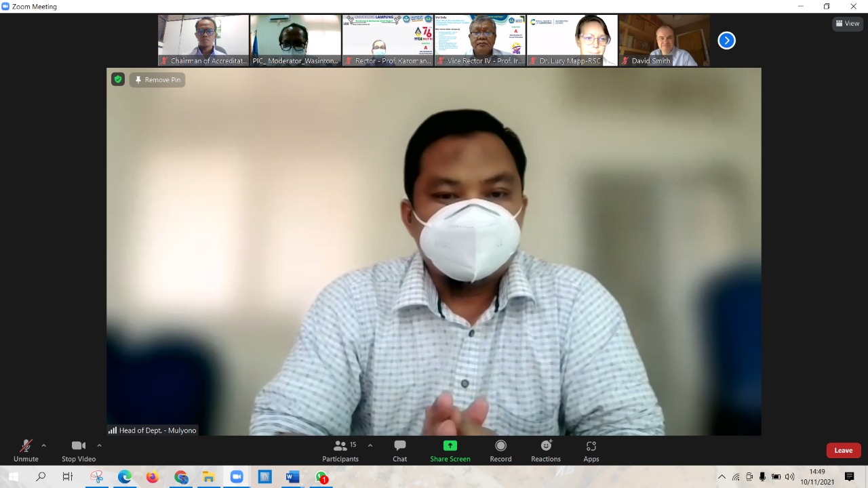Open the Chat panel

point(399,451)
